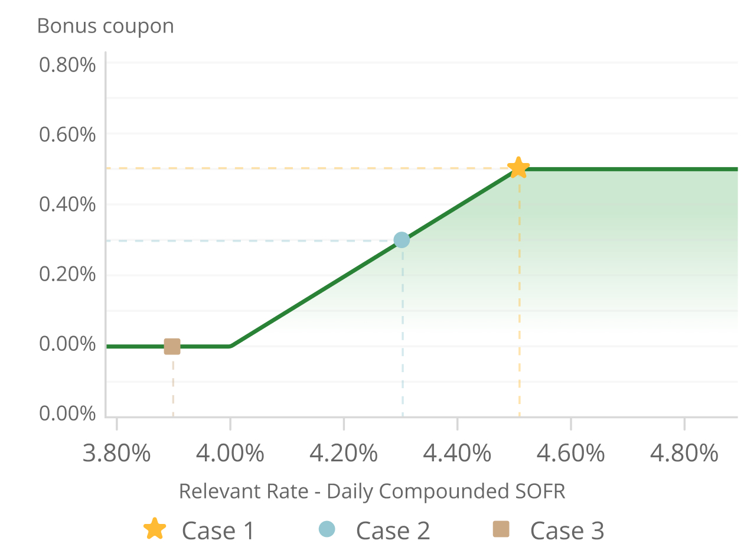744x560 pixels.
Task: Click the Case 3 square legend icon
Action: click(x=501, y=529)
